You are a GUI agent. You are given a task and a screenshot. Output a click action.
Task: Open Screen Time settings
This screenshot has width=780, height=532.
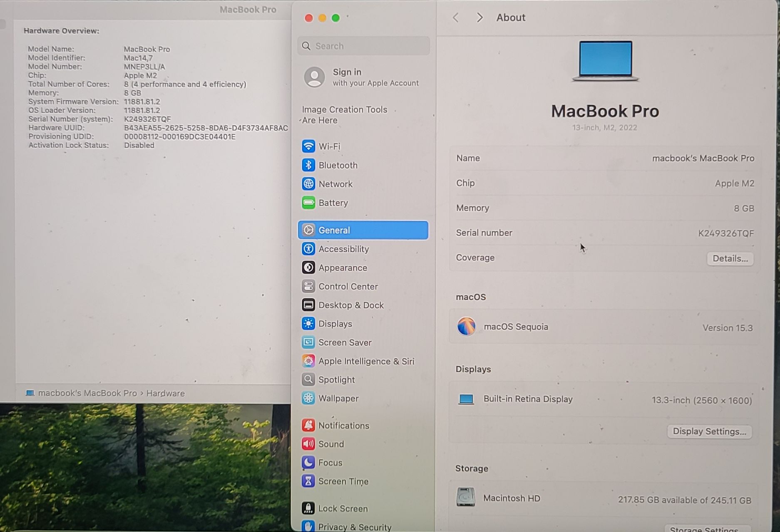pos(343,481)
